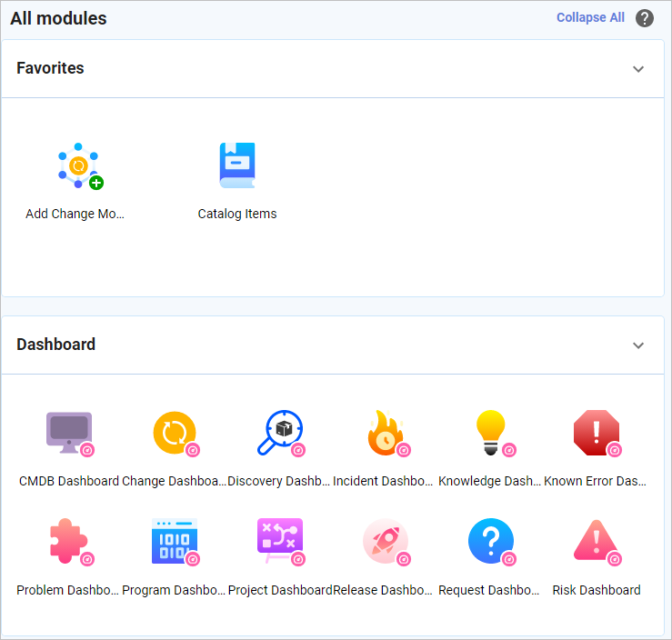
Task: Collapse the Dashboard section chevron
Action: [638, 345]
